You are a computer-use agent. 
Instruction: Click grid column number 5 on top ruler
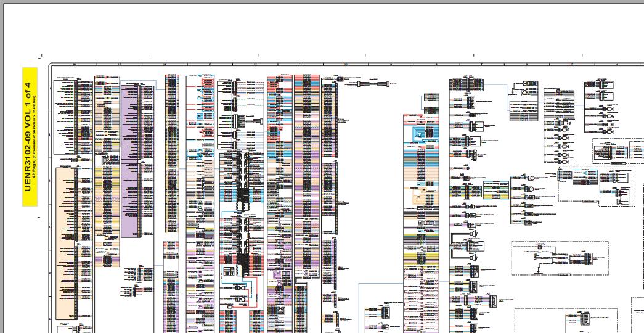572,65
